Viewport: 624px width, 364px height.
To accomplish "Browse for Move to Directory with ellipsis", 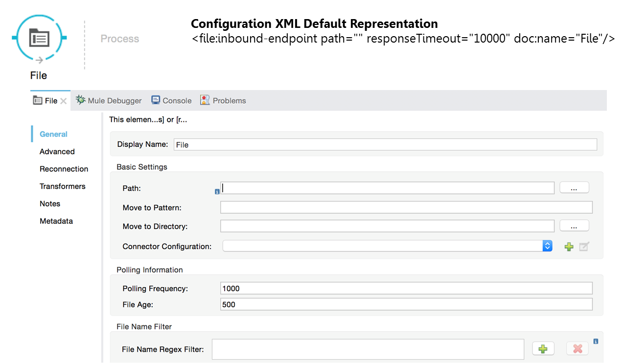I will pos(574,226).
